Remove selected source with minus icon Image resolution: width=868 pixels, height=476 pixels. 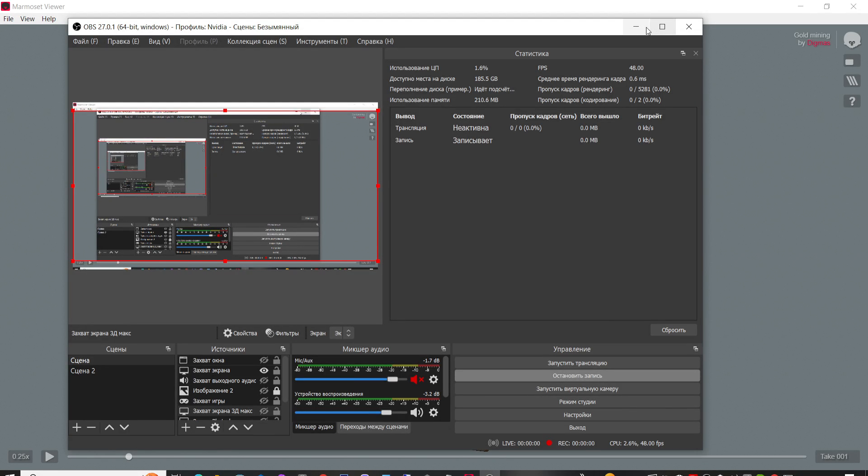coord(201,427)
